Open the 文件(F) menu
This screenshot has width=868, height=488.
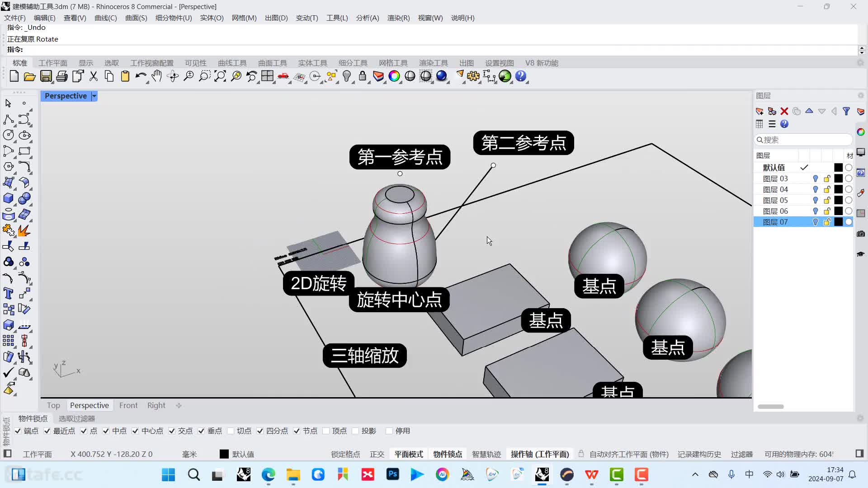click(15, 18)
